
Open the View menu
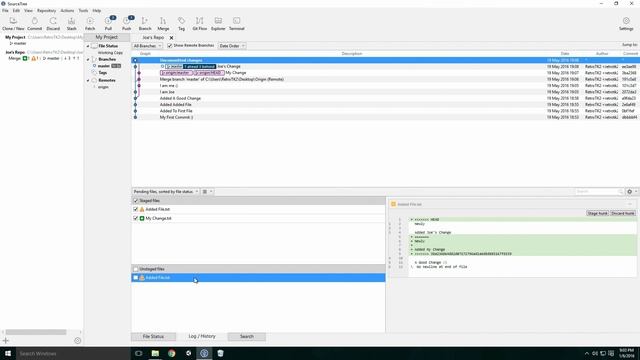28,11
